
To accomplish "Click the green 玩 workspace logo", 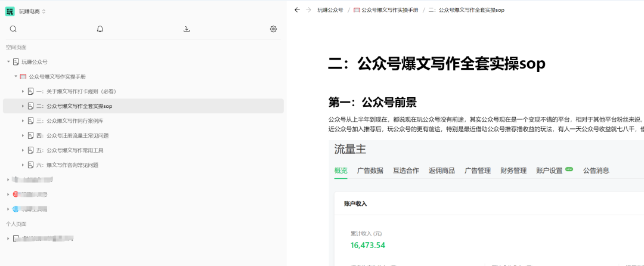I will [10, 11].
